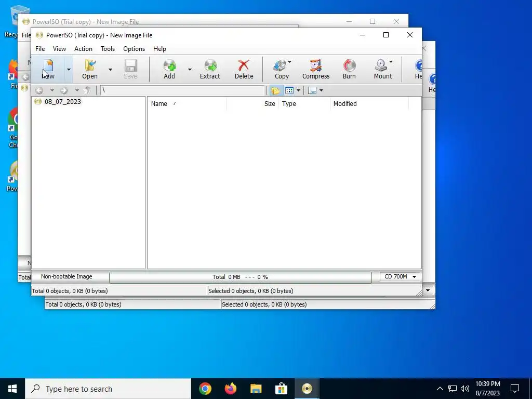The height and width of the screenshot is (399, 532).
Task: Open Microsoft Store from the taskbar
Action: 281,389
